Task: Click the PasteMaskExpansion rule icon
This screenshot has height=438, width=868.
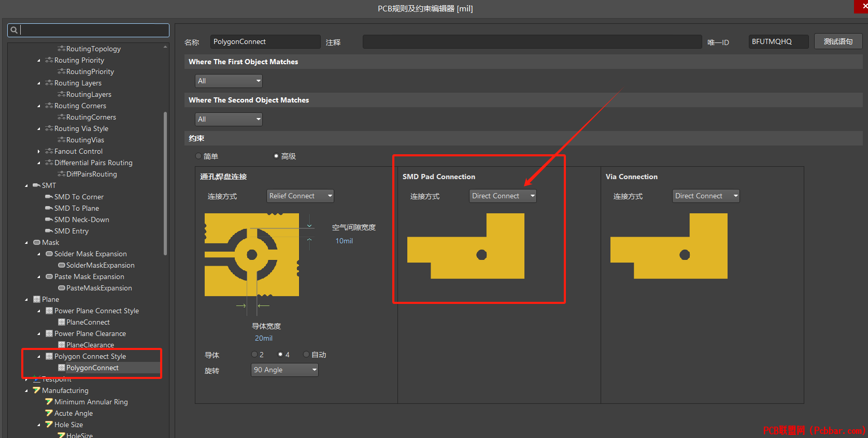Action: tap(62, 288)
